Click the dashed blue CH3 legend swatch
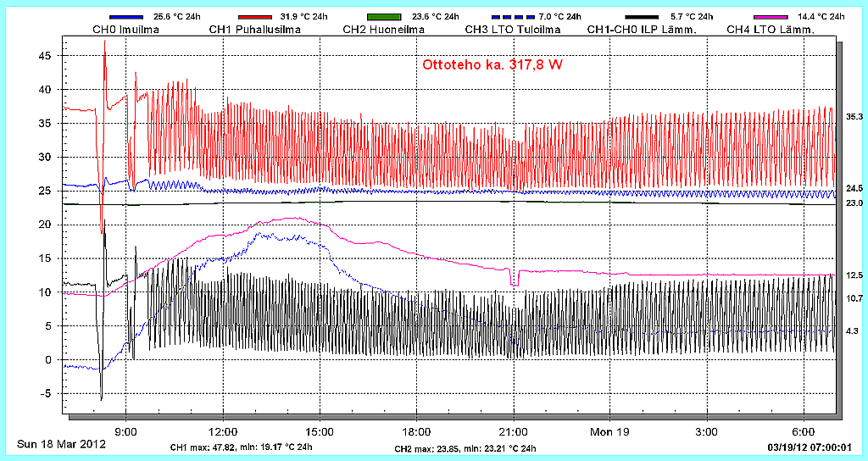Viewport: 868px width, 461px height. coord(513,18)
